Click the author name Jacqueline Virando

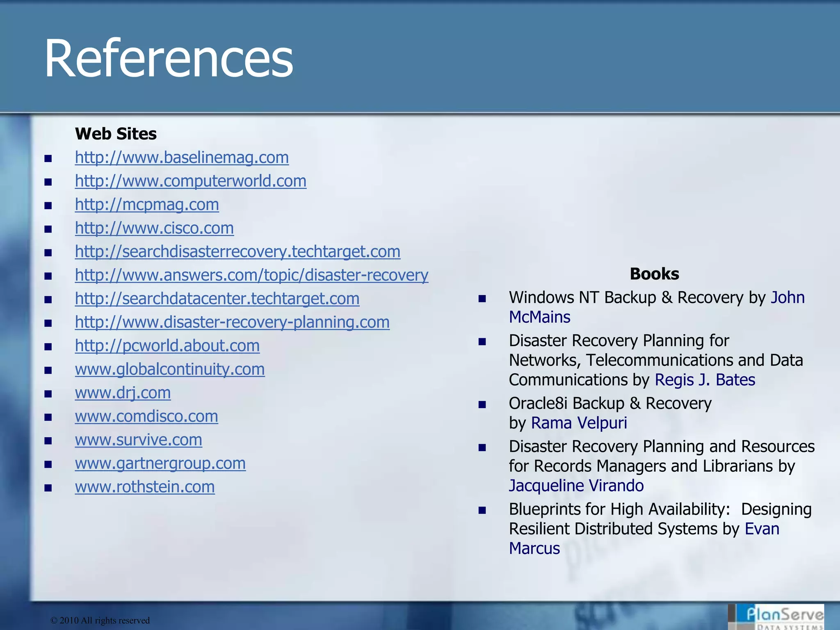(576, 486)
